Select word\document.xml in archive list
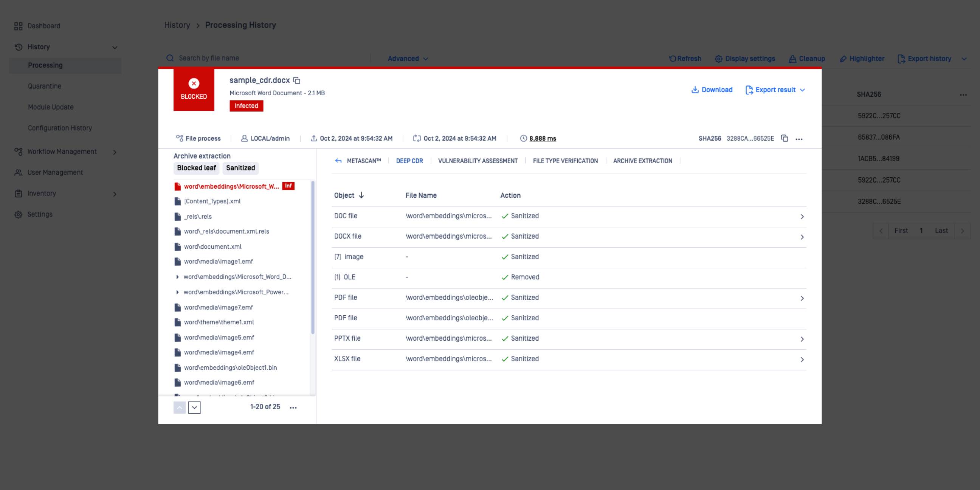Image resolution: width=980 pixels, height=490 pixels. pos(212,247)
